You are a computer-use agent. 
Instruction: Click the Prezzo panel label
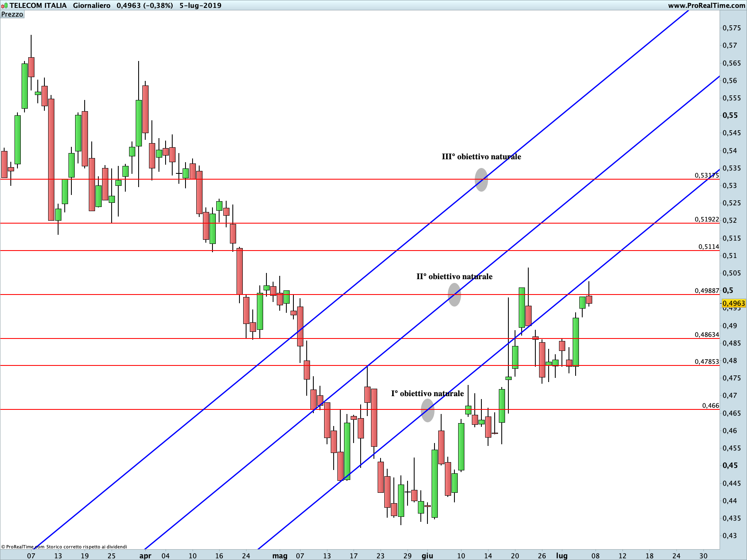pyautogui.click(x=12, y=14)
